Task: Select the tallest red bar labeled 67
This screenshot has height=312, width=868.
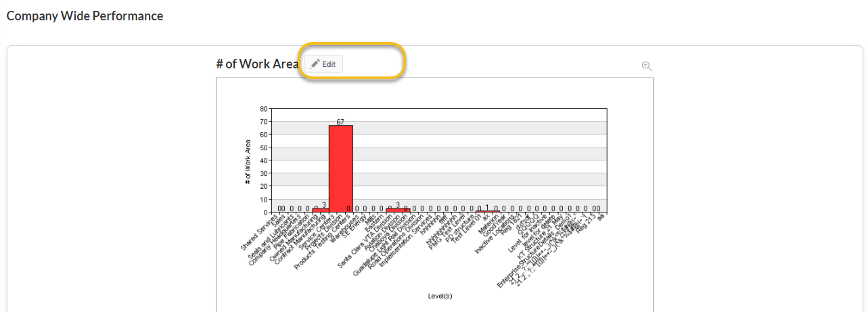Action: click(340, 169)
